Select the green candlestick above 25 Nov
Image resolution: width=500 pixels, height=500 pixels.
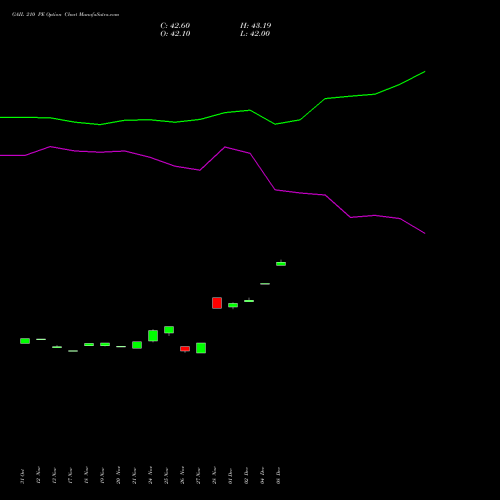pos(169,330)
